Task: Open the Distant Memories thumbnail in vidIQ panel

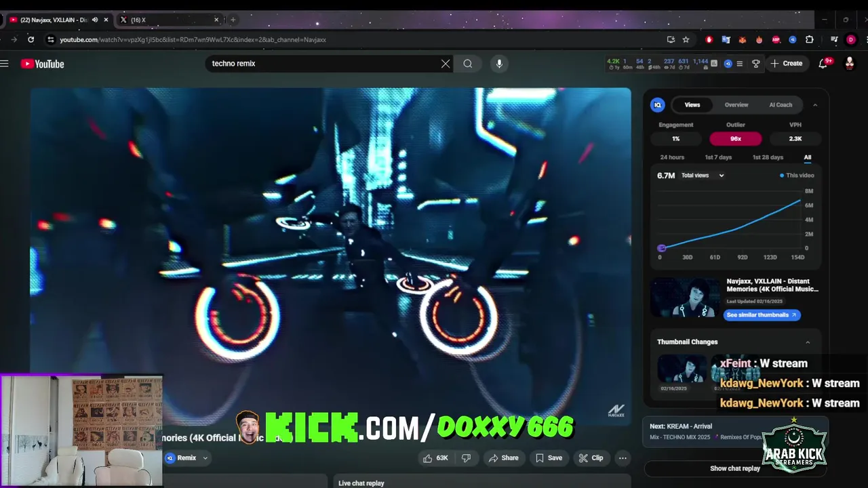Action: tap(686, 298)
